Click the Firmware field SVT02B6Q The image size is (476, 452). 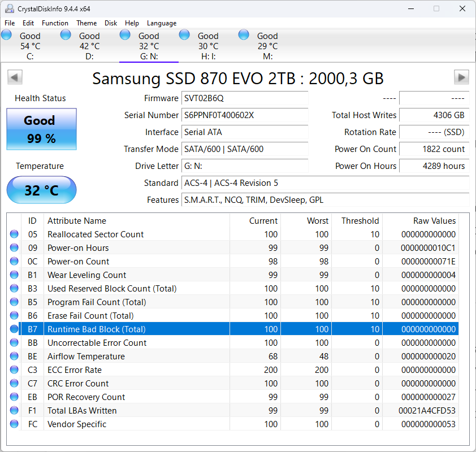pos(245,98)
